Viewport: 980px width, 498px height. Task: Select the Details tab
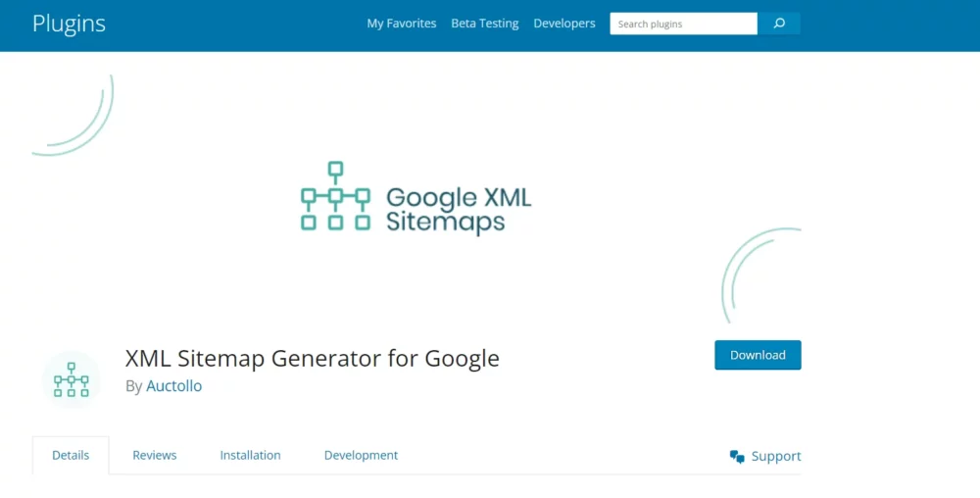tap(71, 456)
